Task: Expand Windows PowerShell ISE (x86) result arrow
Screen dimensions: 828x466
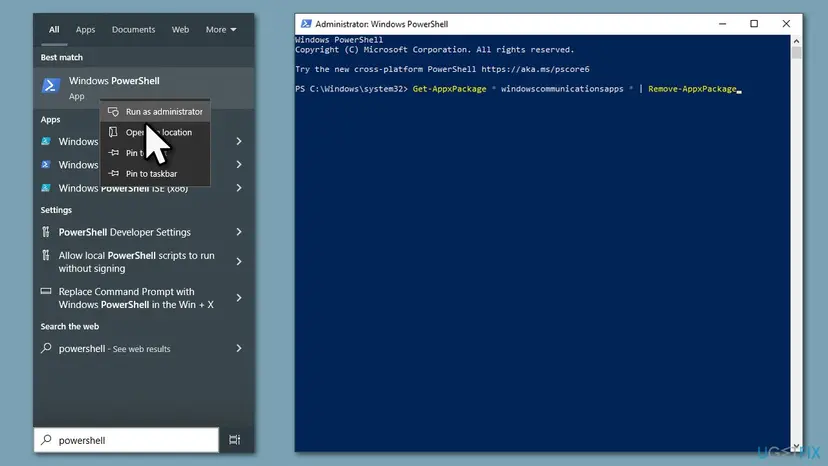Action: tap(239, 188)
